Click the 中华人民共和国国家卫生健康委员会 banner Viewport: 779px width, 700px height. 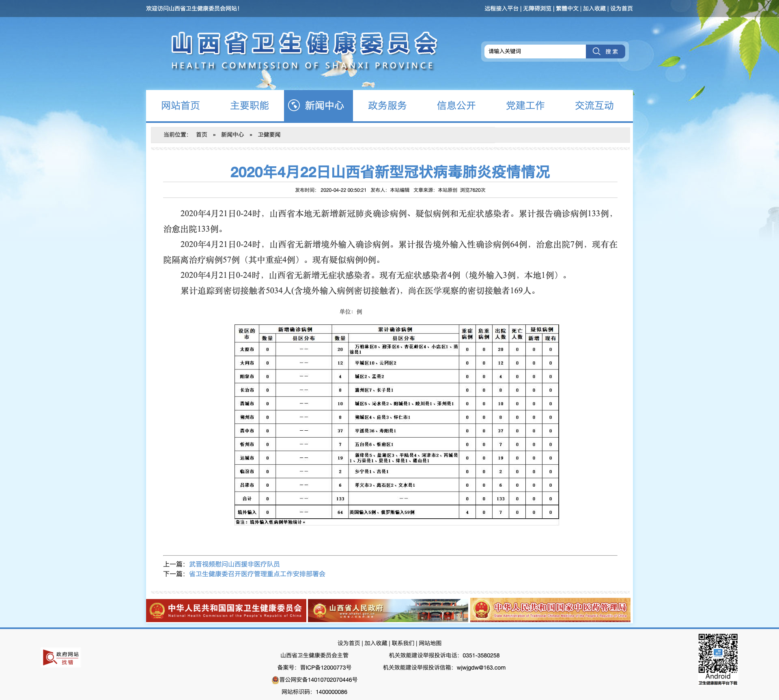(x=226, y=610)
